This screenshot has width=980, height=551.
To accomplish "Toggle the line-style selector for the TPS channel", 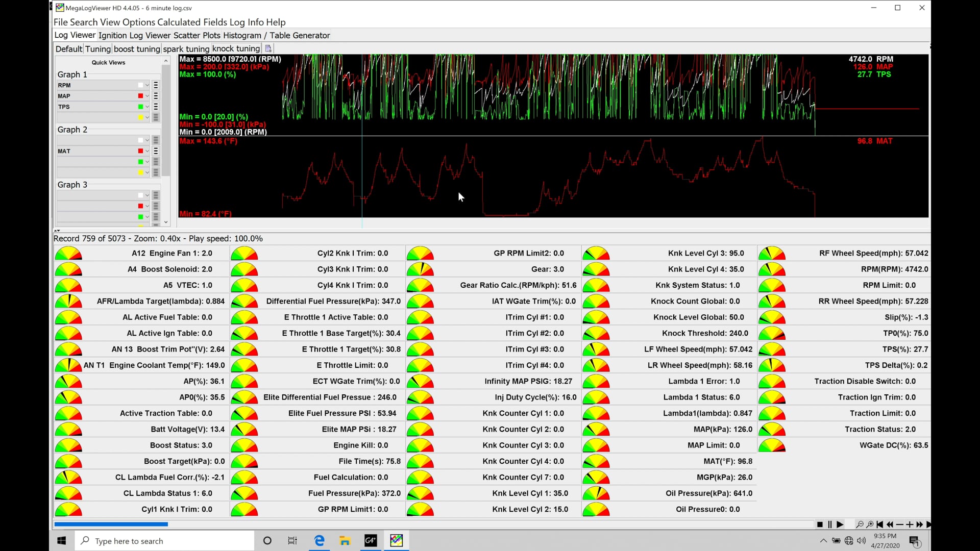I will click(156, 107).
